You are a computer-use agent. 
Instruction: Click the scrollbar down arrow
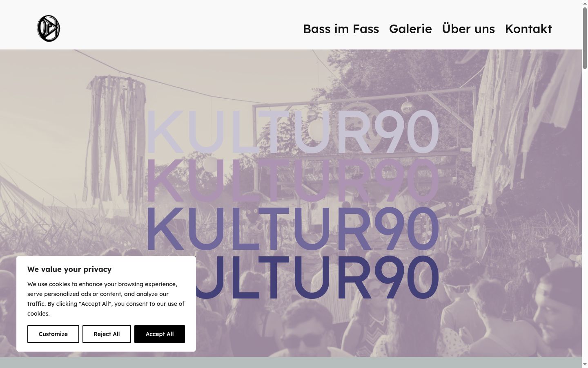click(585, 364)
